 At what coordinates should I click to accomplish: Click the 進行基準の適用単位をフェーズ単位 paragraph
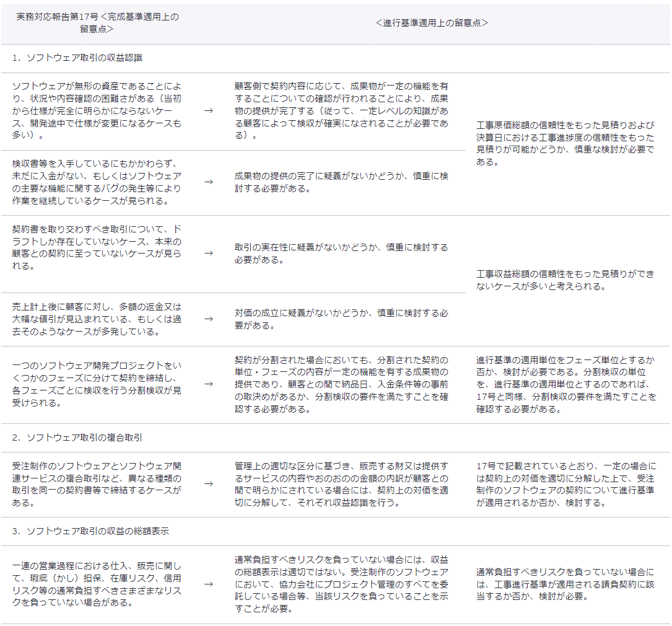[565, 384]
